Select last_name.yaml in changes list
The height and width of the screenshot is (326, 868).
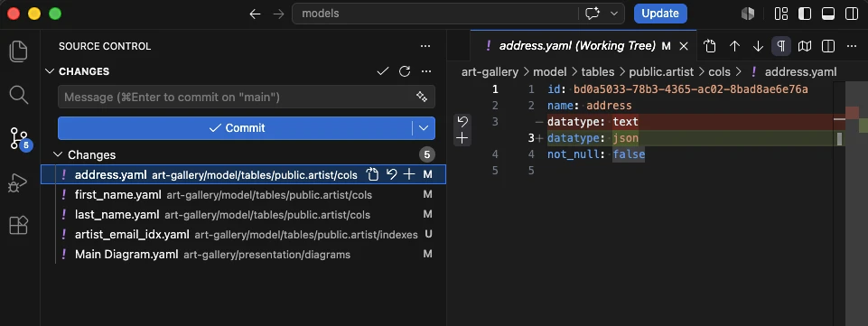[244, 215]
